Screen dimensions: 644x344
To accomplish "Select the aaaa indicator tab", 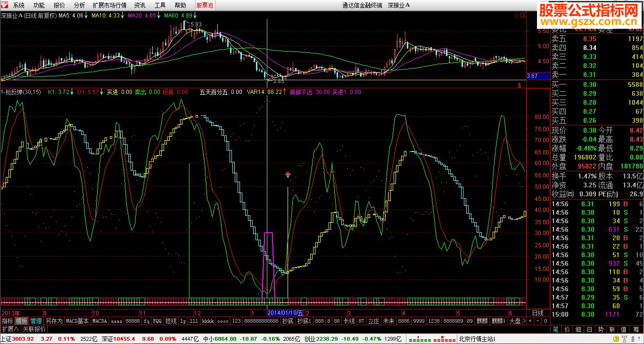I will pyautogui.click(x=116, y=321).
